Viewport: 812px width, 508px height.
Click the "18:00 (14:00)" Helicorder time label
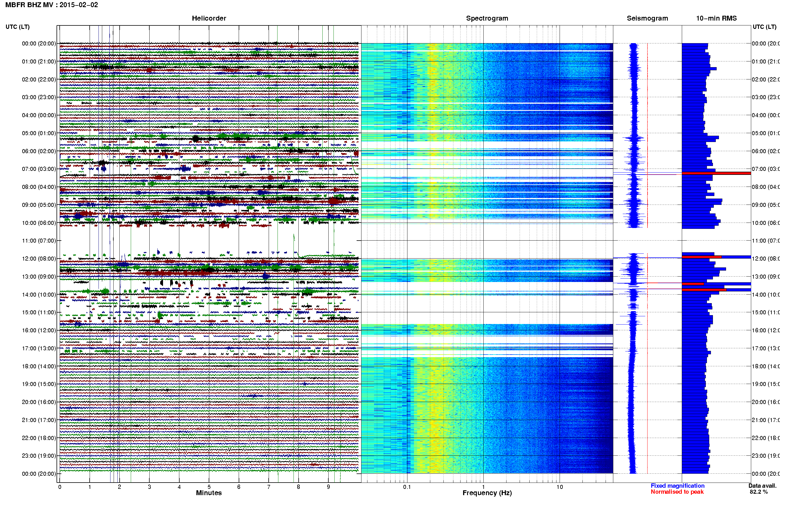point(39,367)
